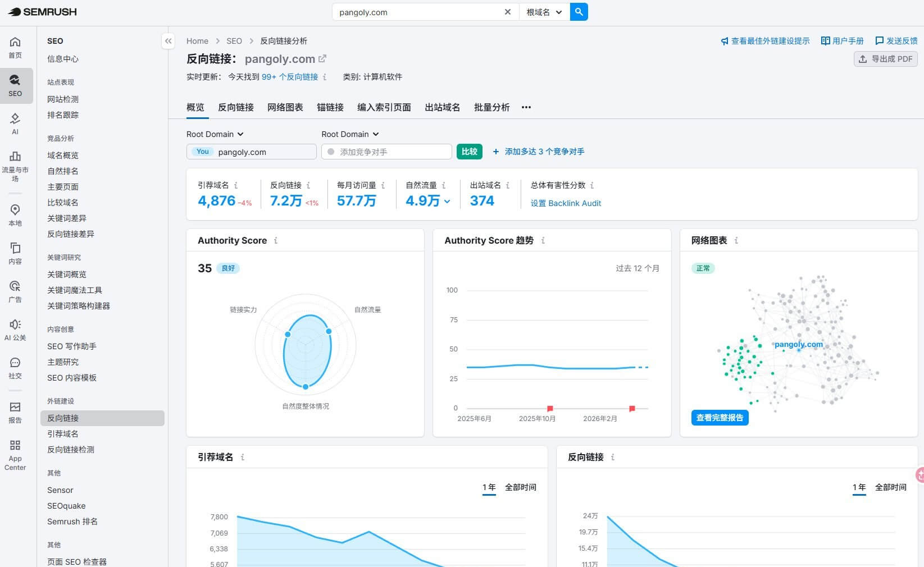Click red marker near 2026年2月 on trend chart
The width and height of the screenshot is (924, 567).
pos(632,409)
